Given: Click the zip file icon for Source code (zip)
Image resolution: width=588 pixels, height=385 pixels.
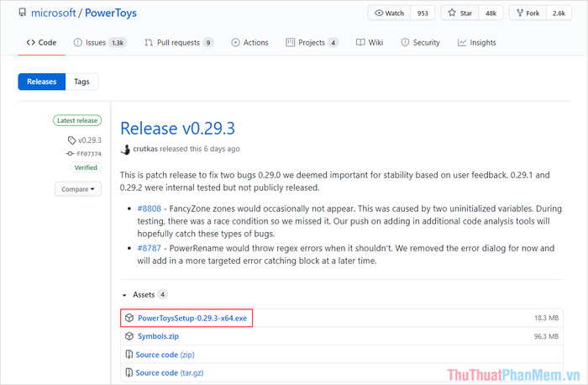Looking at the screenshot, I should pos(129,354).
